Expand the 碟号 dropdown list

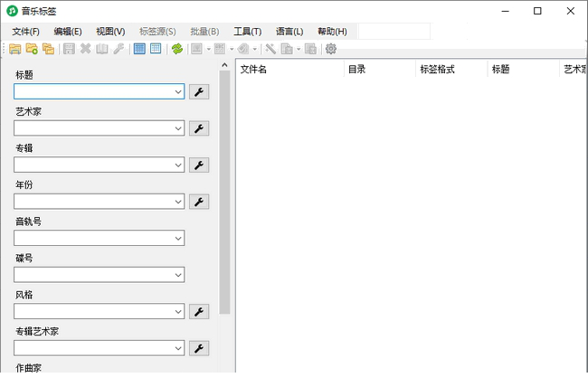pyautogui.click(x=177, y=275)
